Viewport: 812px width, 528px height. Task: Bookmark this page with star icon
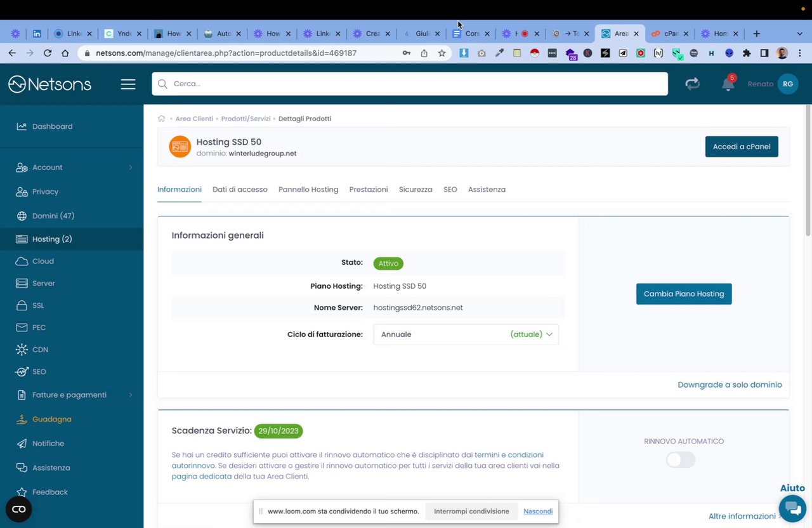pos(442,53)
